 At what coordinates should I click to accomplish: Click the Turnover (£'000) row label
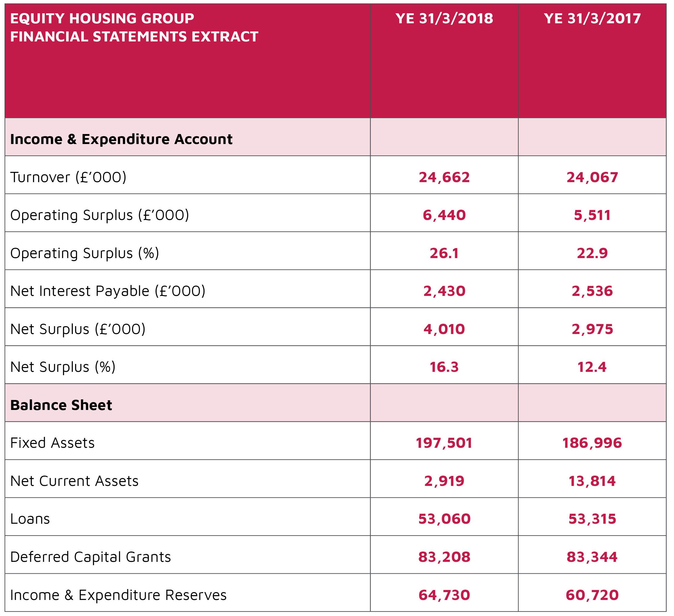click(x=68, y=177)
